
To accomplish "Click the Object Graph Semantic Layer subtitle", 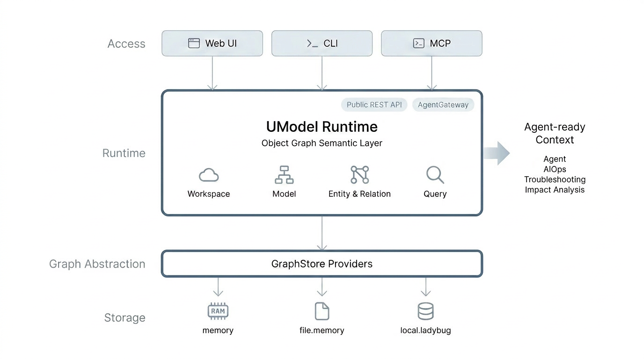I will pos(322,144).
